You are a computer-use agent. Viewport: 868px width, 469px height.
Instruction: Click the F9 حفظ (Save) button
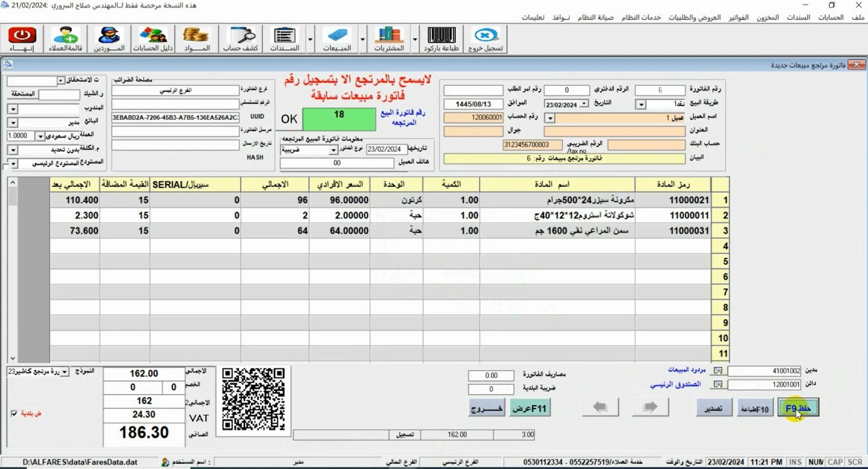798,408
